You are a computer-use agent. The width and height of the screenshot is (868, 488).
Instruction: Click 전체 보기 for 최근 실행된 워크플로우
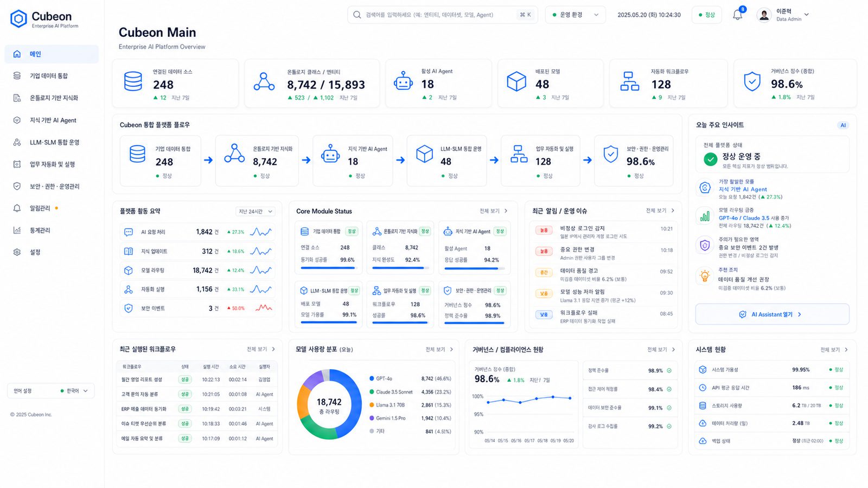tap(261, 349)
